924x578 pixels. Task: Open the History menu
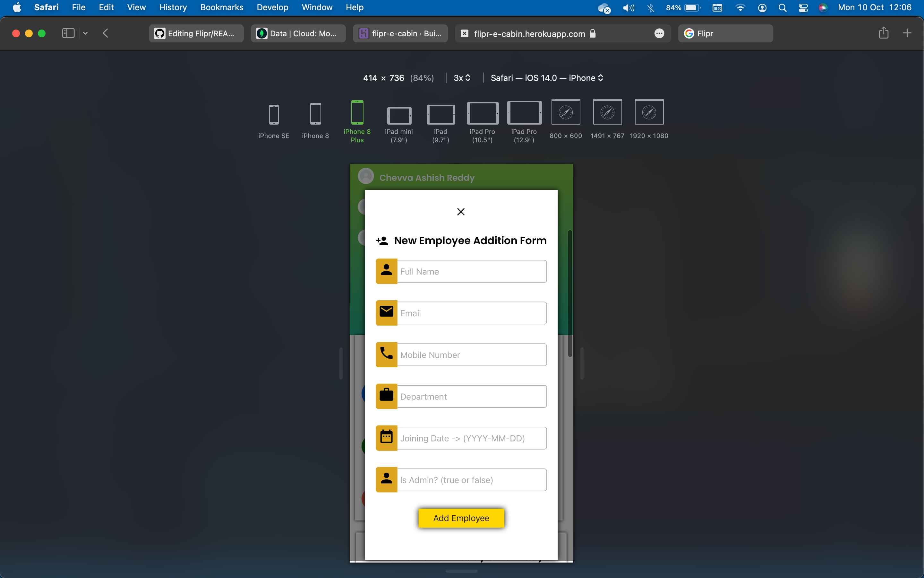point(173,7)
